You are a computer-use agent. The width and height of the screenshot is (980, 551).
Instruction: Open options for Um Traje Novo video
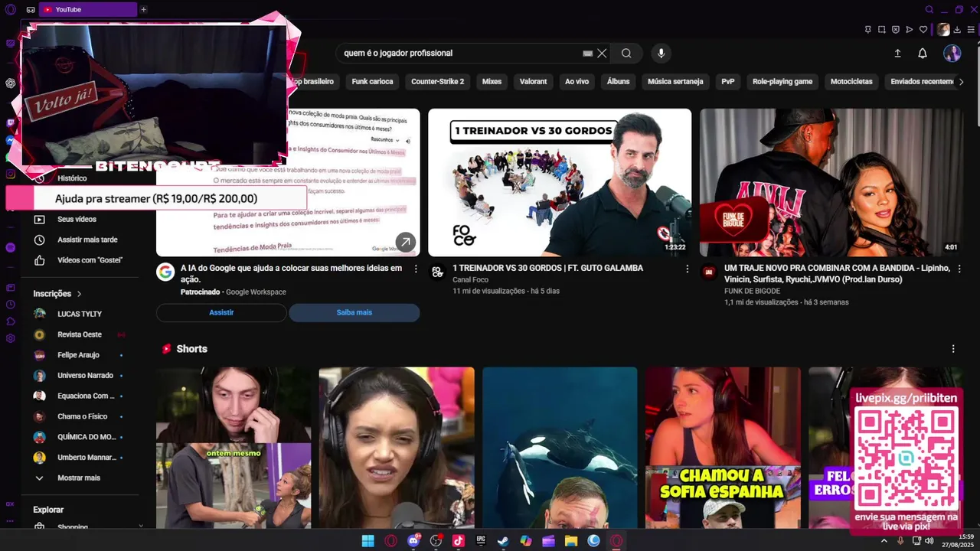[959, 269]
